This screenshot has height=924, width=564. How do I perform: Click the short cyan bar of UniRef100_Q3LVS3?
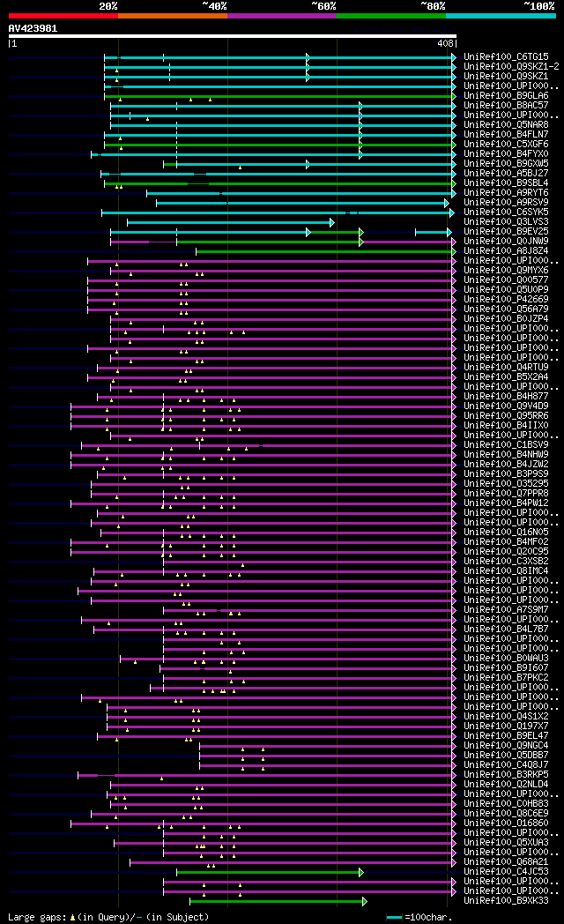pyautogui.click(x=231, y=223)
